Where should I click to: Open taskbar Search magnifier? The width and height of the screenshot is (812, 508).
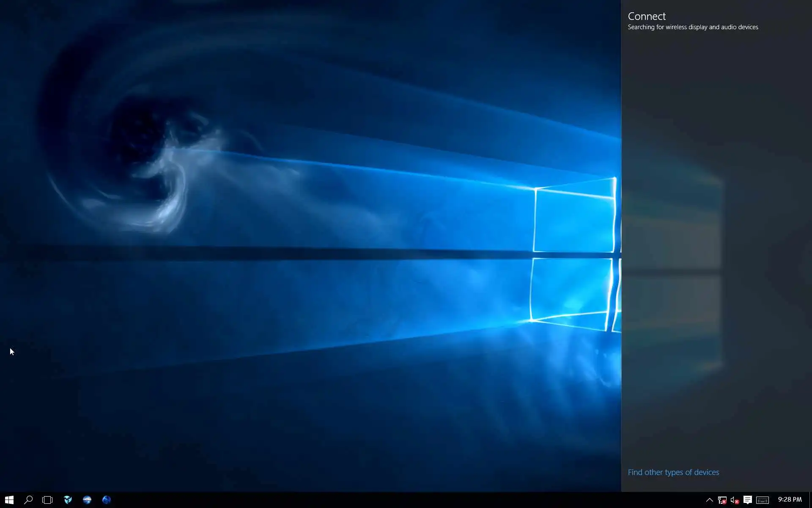coord(28,500)
